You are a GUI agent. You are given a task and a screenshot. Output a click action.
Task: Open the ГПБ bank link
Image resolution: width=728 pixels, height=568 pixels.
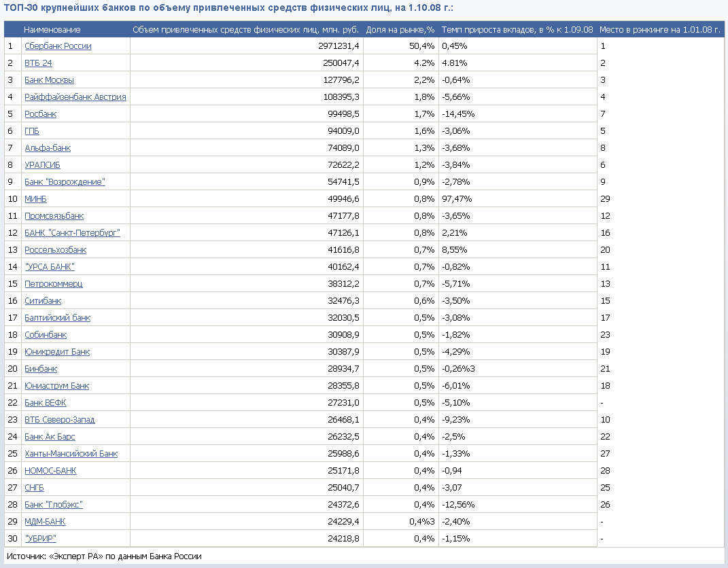pos(31,131)
